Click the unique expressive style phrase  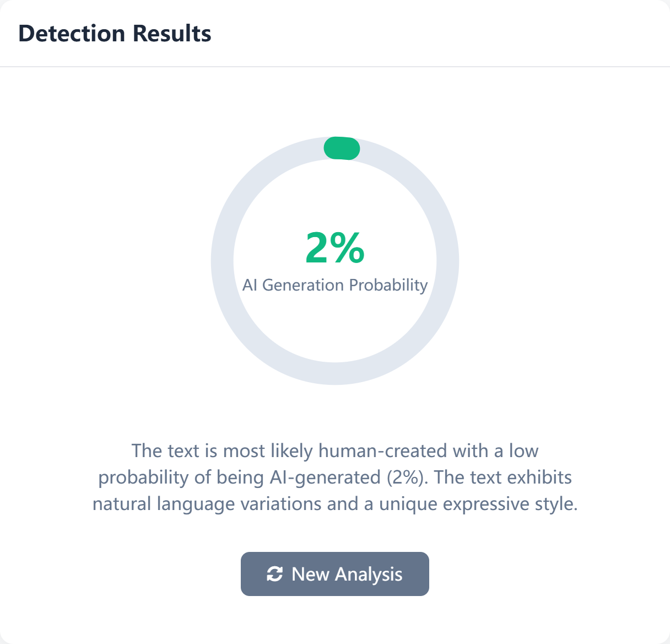pyautogui.click(x=478, y=504)
